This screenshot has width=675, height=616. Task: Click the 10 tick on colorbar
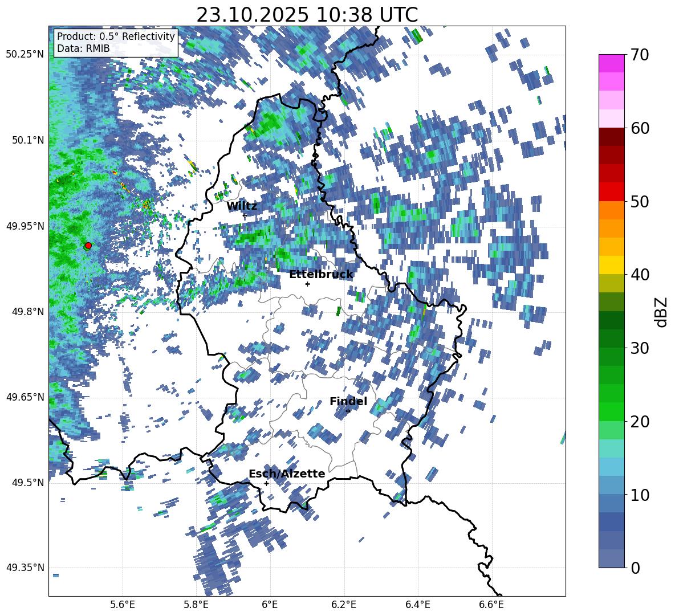(x=640, y=495)
